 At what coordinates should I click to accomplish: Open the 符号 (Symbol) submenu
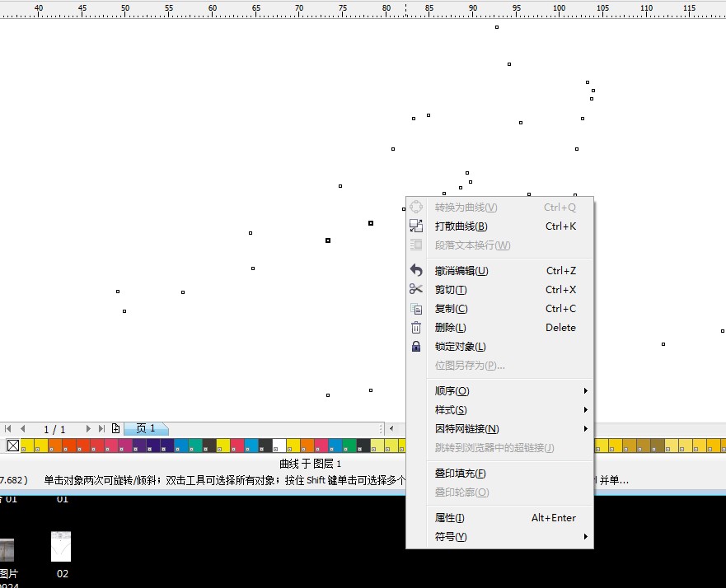click(x=499, y=537)
